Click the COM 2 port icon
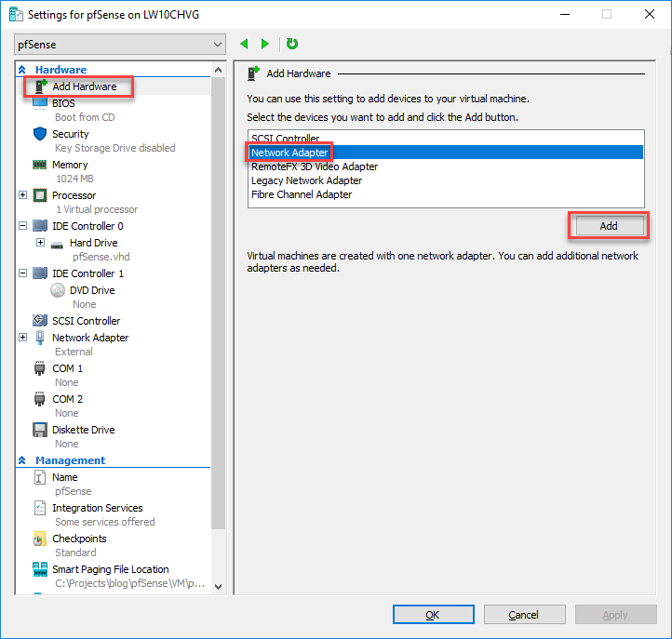 tap(39, 399)
